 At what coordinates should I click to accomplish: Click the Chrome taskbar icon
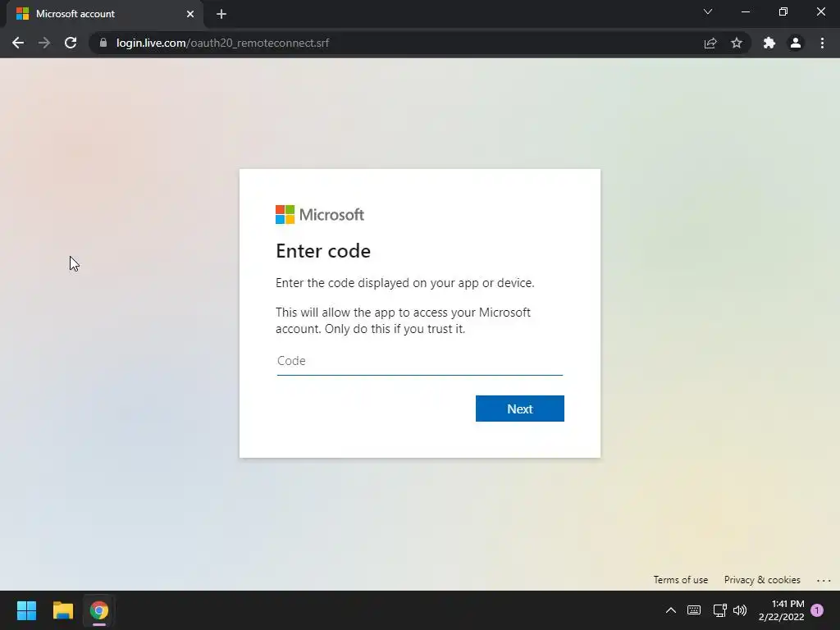pos(99,610)
